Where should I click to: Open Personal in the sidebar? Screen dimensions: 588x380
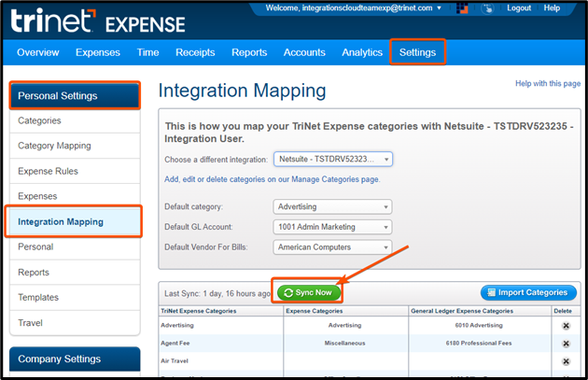click(75, 246)
